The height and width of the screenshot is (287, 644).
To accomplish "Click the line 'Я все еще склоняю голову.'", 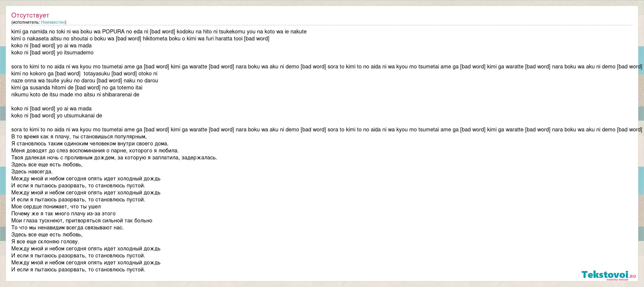I will pos(45,241).
